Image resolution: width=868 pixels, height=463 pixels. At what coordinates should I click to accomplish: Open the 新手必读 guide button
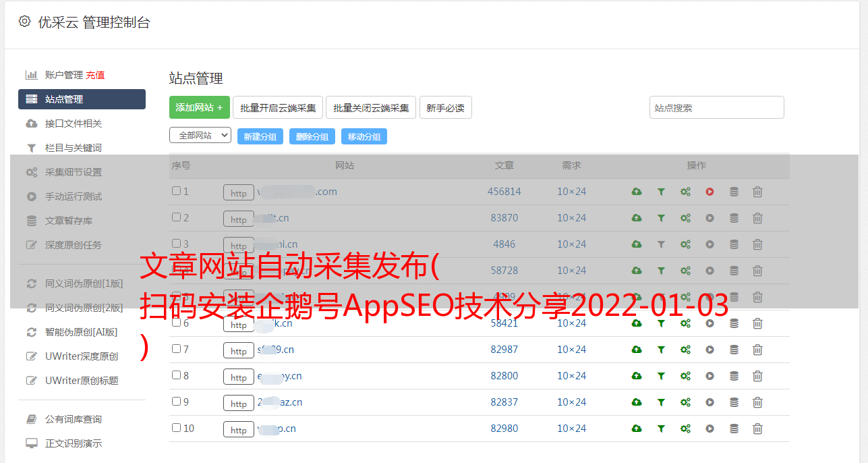pyautogui.click(x=445, y=107)
